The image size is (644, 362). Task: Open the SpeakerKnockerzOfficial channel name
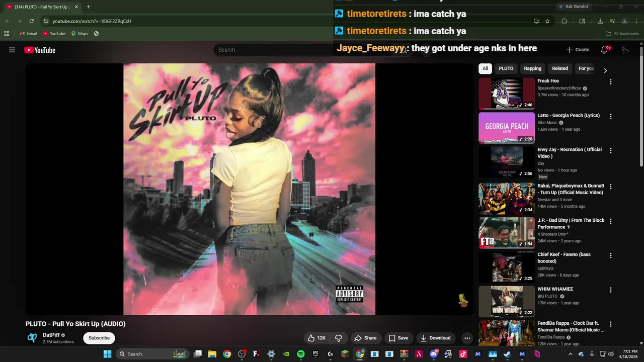(559, 88)
